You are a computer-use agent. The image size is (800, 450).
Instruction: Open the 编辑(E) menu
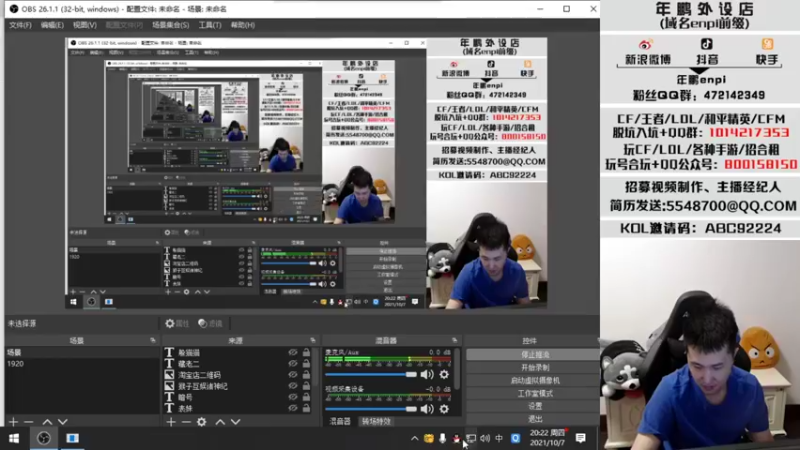coord(53,24)
